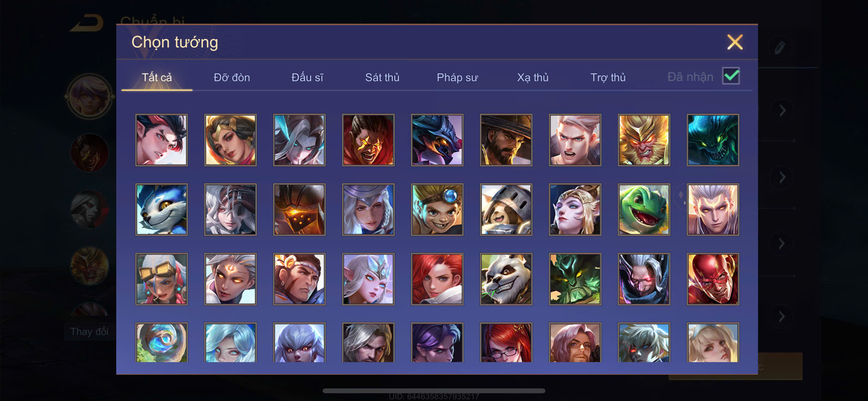The image size is (868, 401).
Task: Filter heroes by Xạ thủ
Action: tap(533, 77)
